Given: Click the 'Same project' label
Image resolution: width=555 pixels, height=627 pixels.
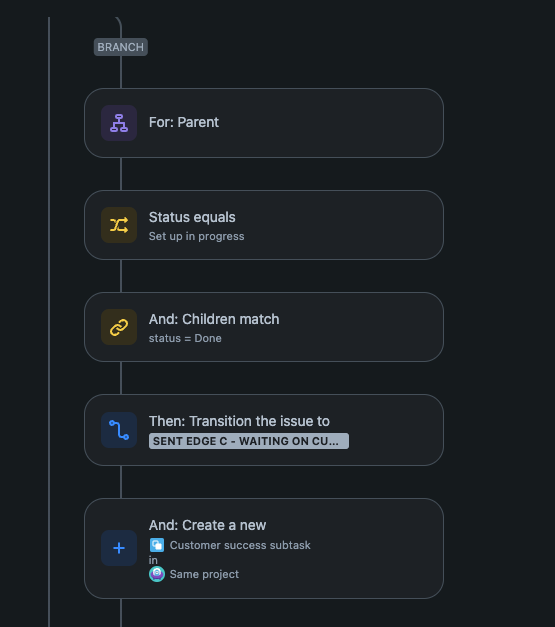Looking at the screenshot, I should 204,574.
